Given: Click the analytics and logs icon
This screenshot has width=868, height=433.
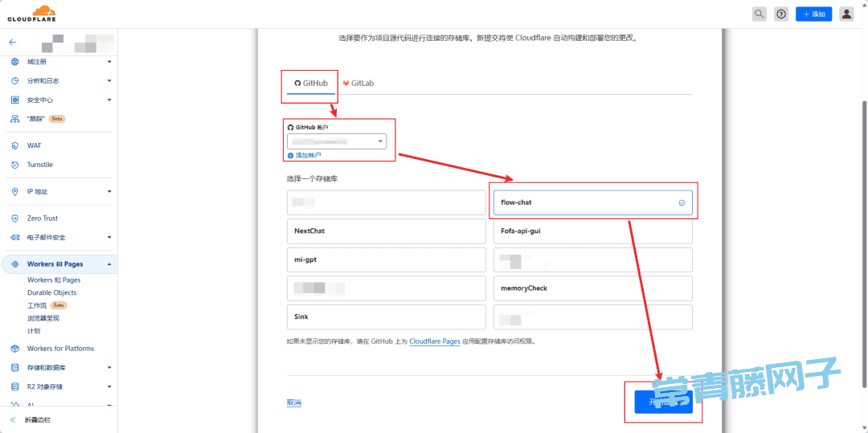Looking at the screenshot, I should 15,81.
